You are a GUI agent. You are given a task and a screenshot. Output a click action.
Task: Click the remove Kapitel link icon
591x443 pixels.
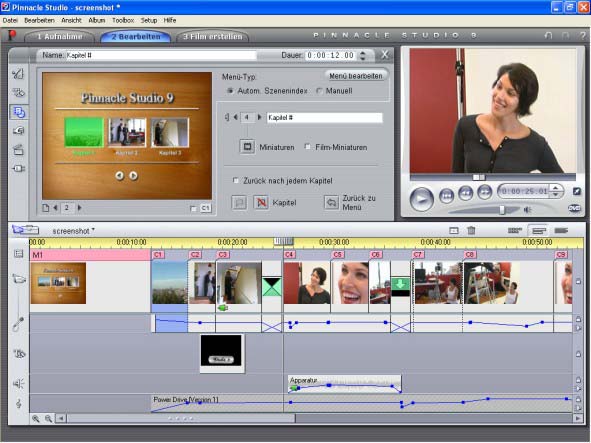click(261, 202)
